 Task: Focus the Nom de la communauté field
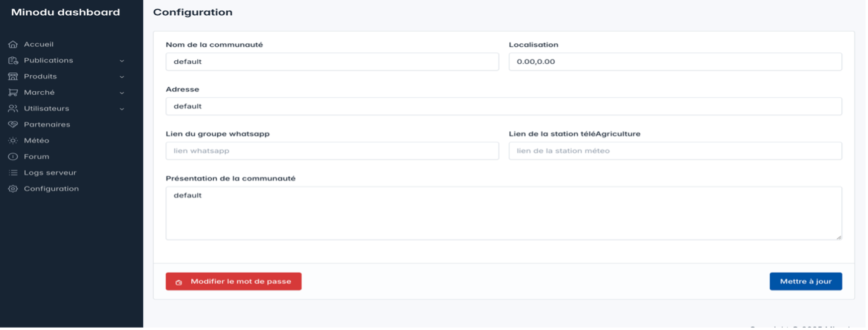[332, 61]
